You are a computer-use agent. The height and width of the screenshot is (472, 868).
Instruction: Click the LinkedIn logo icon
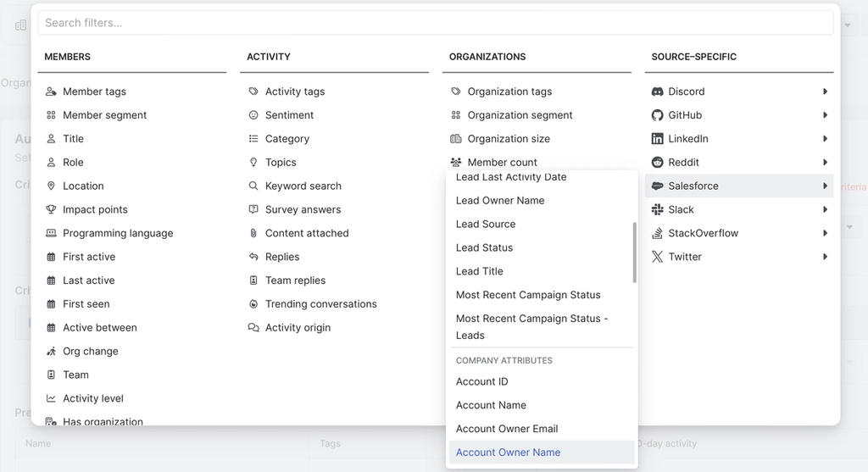[657, 139]
